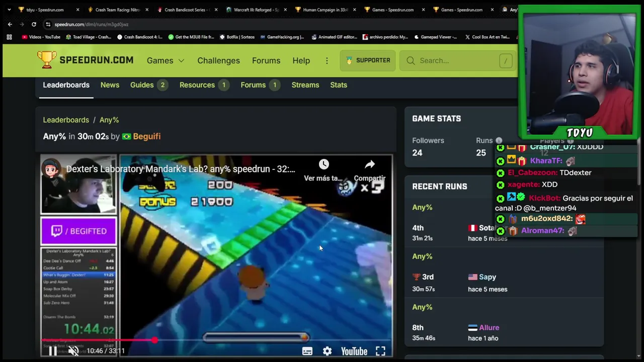Open the Forums tab with badge 1
Screen dimensions: 644x362
(260, 85)
